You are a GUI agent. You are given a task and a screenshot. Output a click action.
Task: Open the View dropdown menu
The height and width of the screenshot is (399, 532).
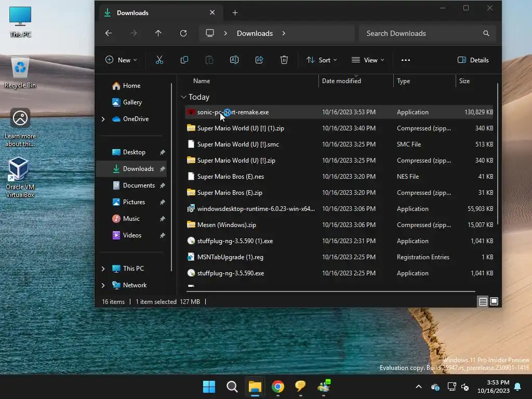(x=368, y=60)
